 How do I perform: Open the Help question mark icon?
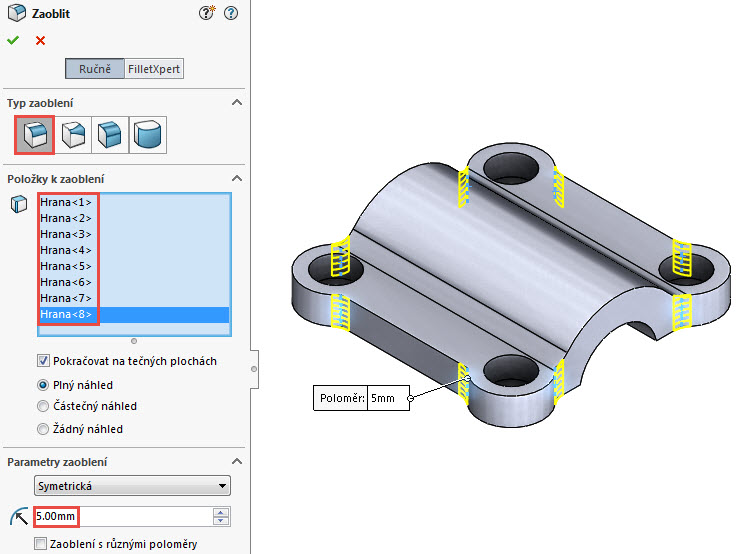pos(231,13)
